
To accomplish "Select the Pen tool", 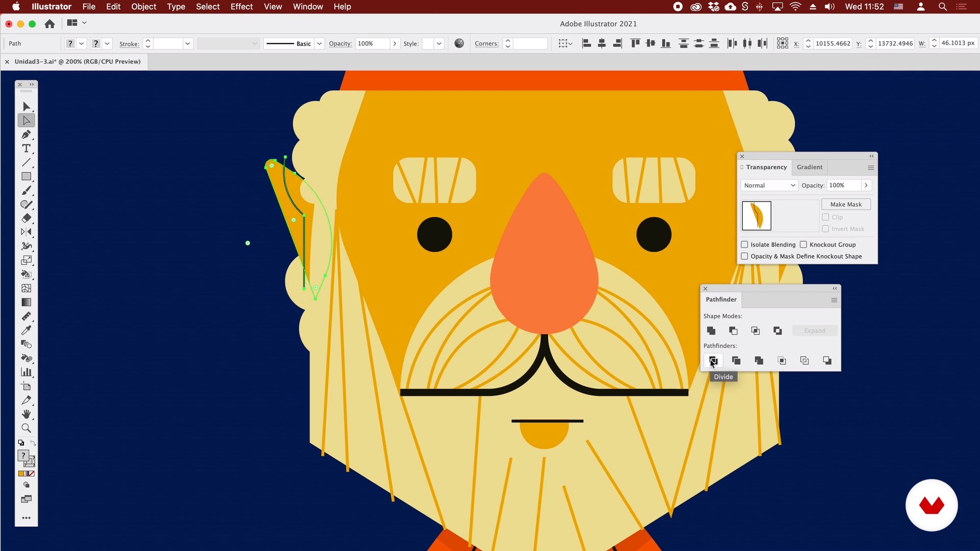I will (x=26, y=134).
